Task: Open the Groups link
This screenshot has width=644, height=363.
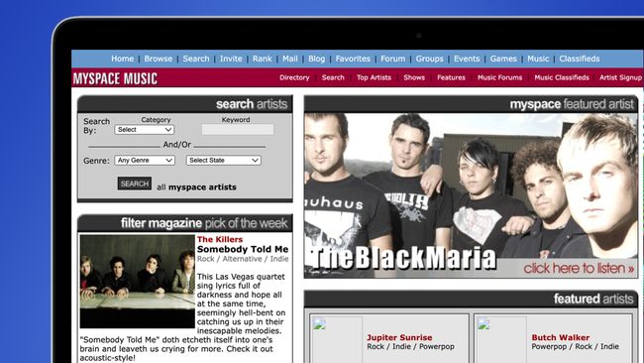Action: [429, 59]
